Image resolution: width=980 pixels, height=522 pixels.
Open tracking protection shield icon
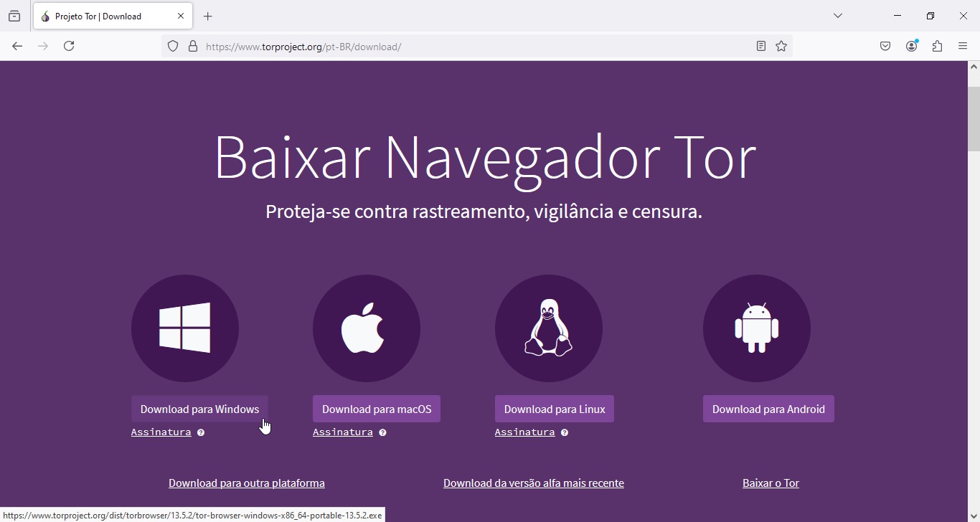click(173, 47)
